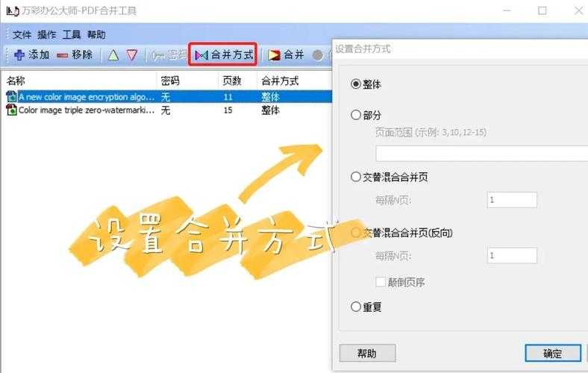Select the 重复 radio option
Screen dimensions: 588x373
355,307
